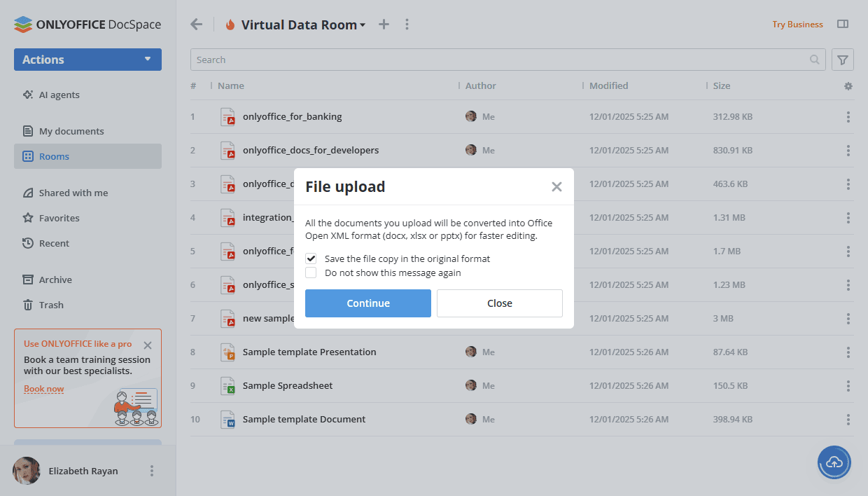Image resolution: width=868 pixels, height=496 pixels.
Task: Open options menu for the 3 MB row
Action: point(848,319)
